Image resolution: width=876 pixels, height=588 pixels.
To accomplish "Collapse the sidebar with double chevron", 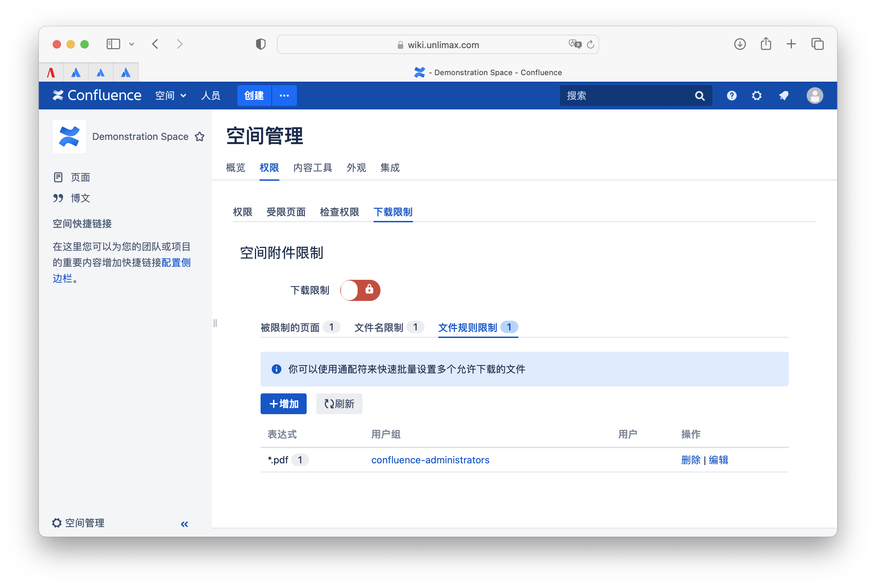I will coord(184,524).
